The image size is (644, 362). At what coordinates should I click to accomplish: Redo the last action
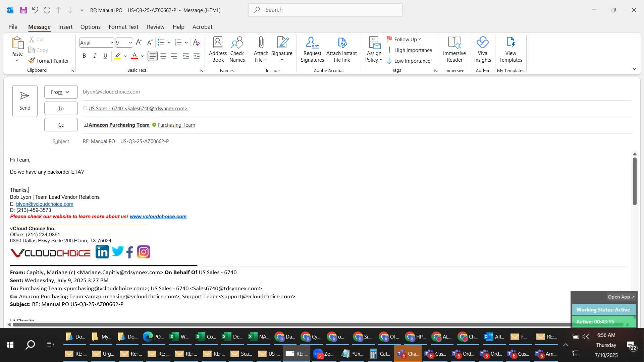[47, 10]
